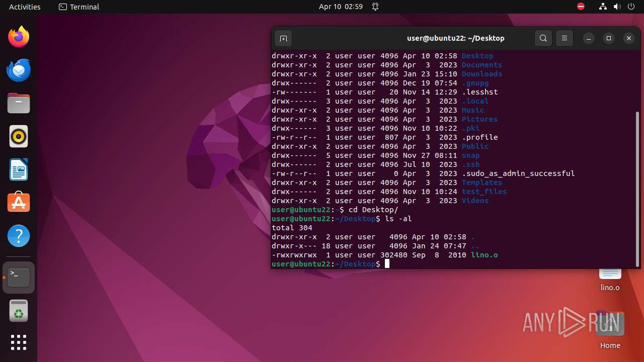Click the volume icon in top bar

tap(617, 7)
